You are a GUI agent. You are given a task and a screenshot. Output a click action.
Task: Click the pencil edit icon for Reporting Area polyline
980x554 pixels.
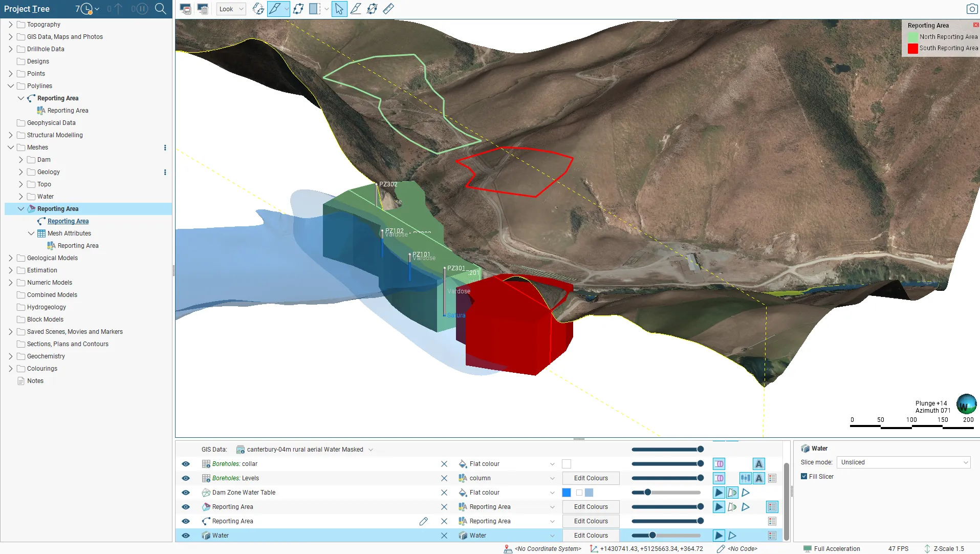[423, 521]
